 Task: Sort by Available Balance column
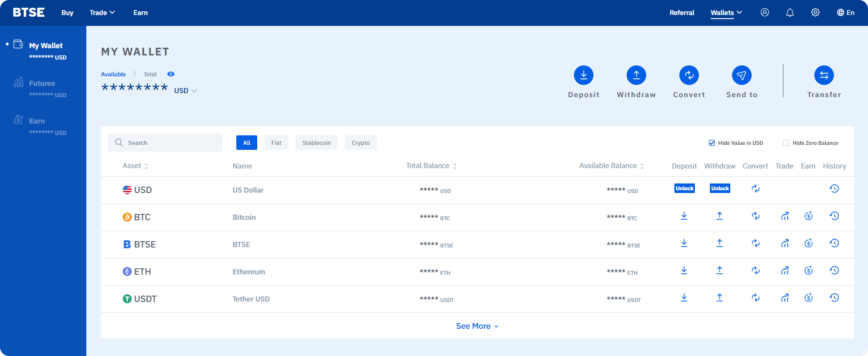coord(612,166)
